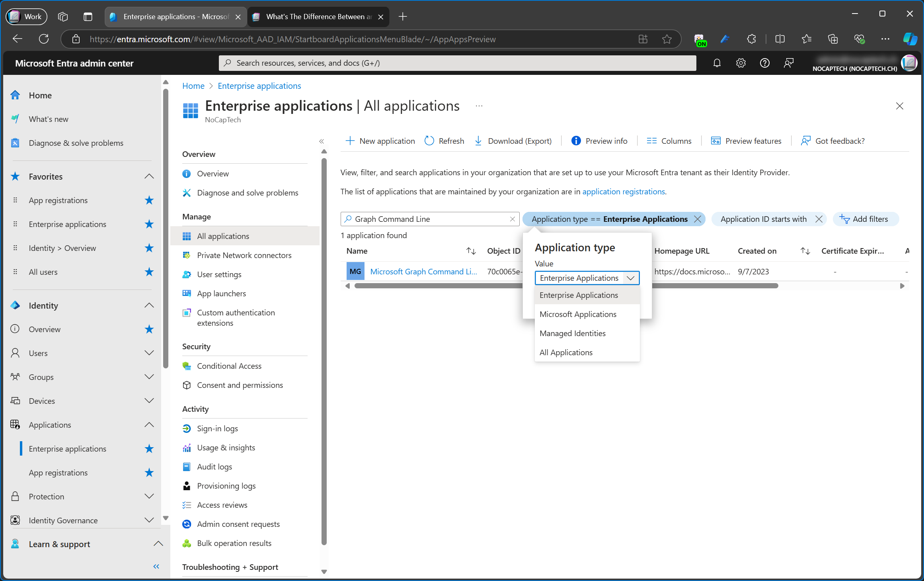Collapse the left navigation sidebar at bottom
The height and width of the screenshot is (581, 924).
click(156, 566)
